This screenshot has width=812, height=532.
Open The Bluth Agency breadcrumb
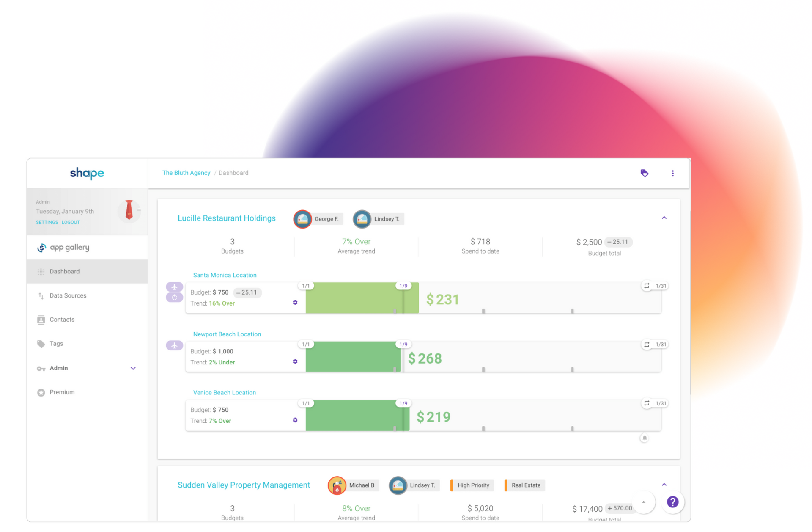pos(186,173)
